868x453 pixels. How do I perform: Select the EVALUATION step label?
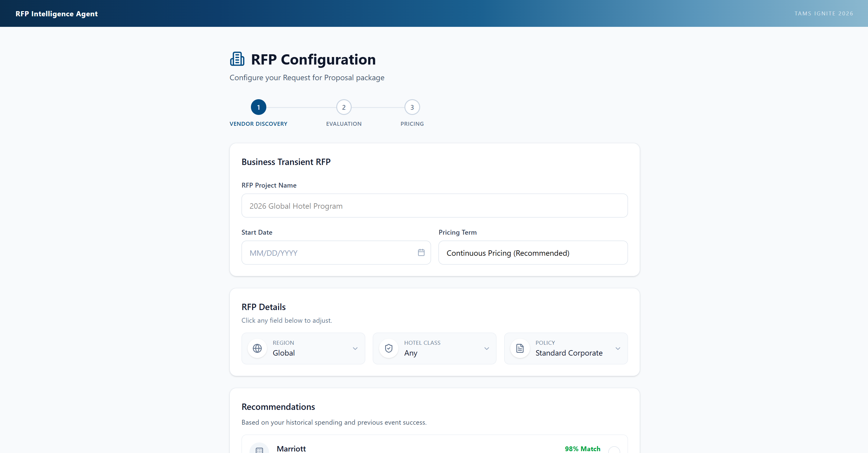coord(344,124)
